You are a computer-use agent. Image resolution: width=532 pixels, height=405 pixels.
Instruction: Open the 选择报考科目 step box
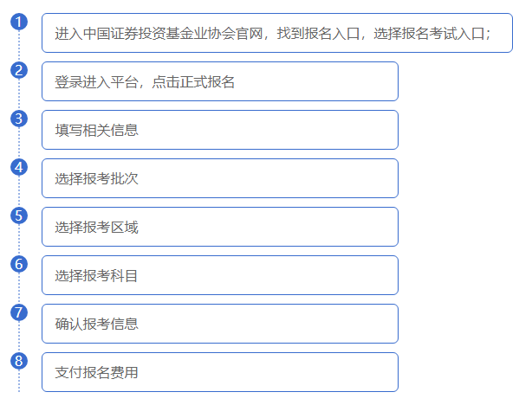click(219, 275)
